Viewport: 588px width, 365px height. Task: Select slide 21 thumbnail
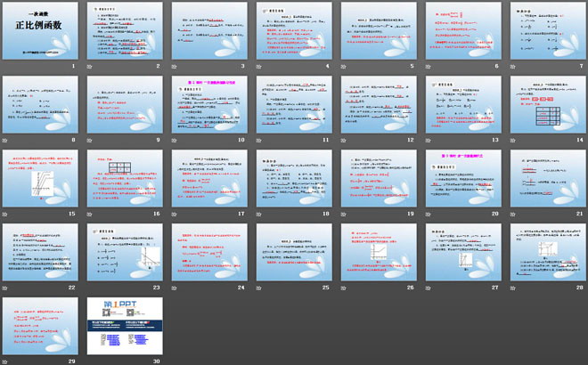click(548, 178)
